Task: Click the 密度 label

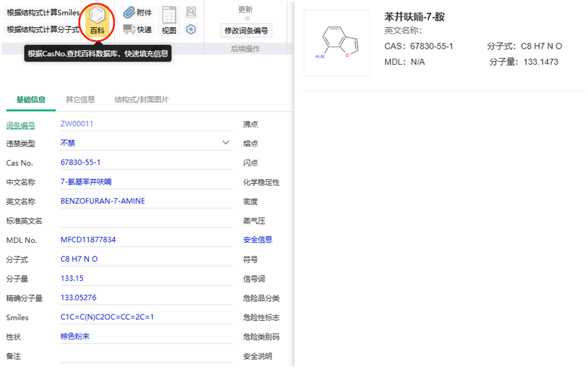Action: pyautogui.click(x=250, y=202)
